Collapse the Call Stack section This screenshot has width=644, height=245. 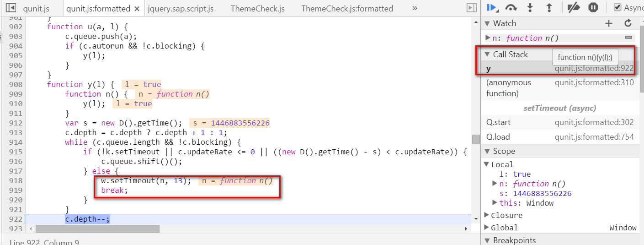(x=487, y=54)
